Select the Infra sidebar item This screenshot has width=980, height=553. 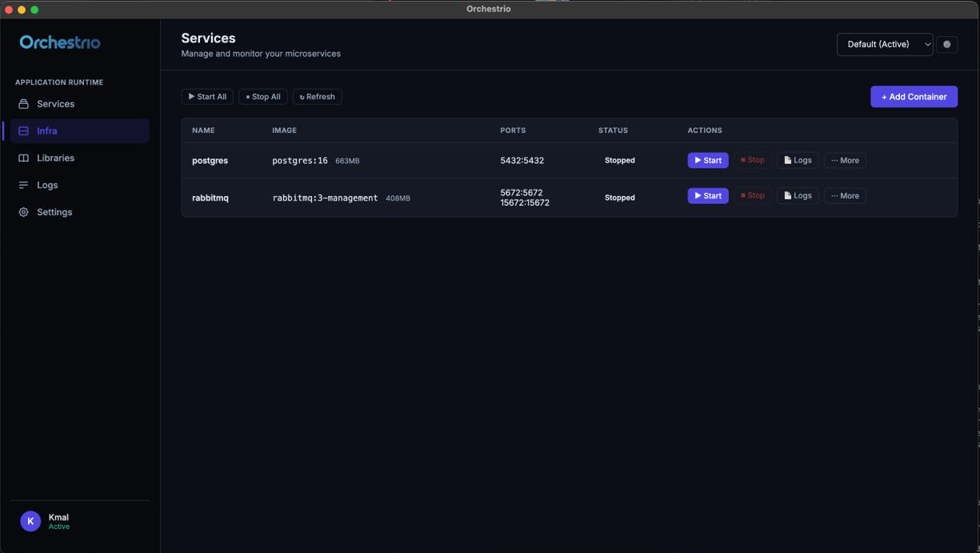point(80,131)
